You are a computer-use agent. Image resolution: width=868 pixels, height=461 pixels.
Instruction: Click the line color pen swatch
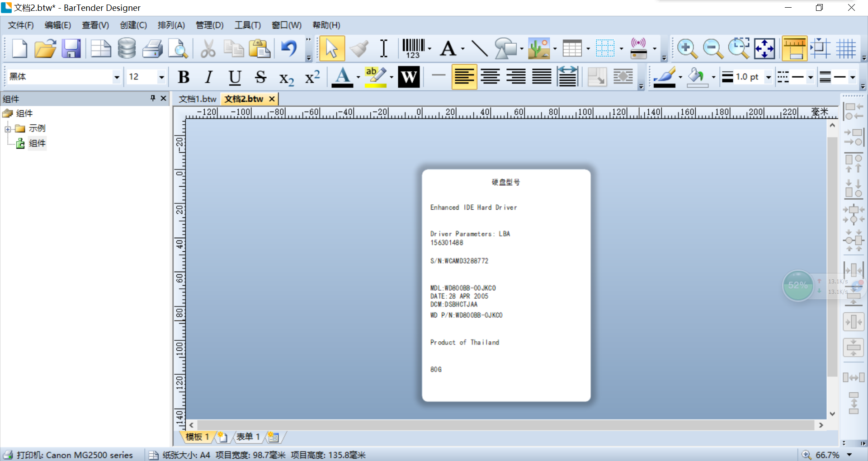pos(665,77)
